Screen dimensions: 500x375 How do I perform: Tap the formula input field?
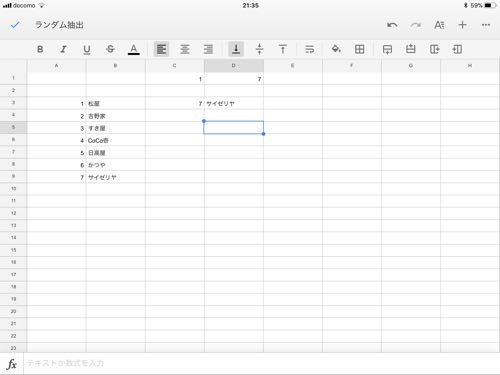(x=262, y=363)
